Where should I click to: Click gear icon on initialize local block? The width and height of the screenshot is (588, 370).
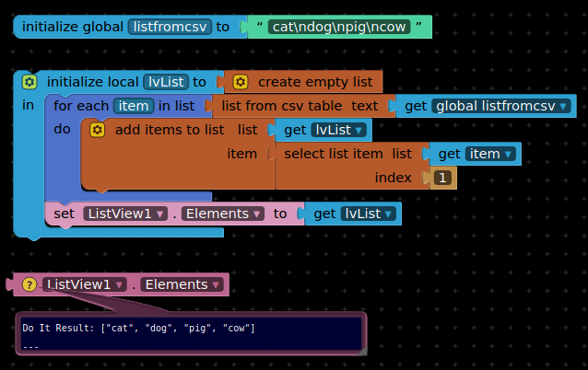coord(29,82)
